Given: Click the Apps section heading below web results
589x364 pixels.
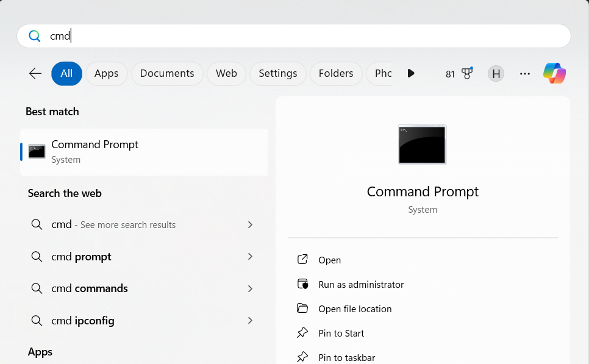Looking at the screenshot, I should (x=40, y=352).
